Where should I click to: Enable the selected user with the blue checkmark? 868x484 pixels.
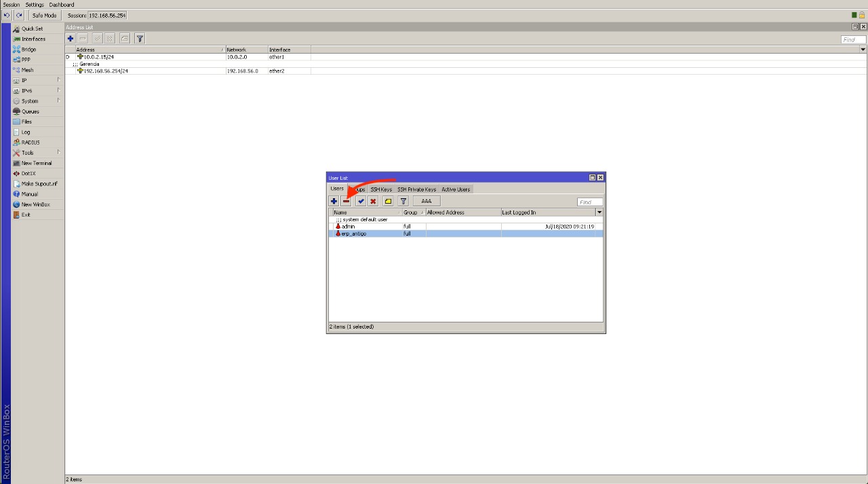361,201
